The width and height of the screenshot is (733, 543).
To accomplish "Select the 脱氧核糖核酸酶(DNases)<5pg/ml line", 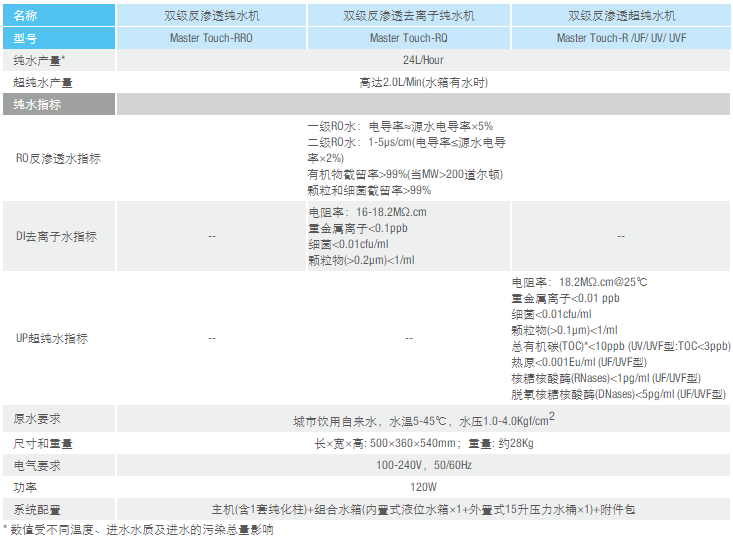I will [618, 394].
